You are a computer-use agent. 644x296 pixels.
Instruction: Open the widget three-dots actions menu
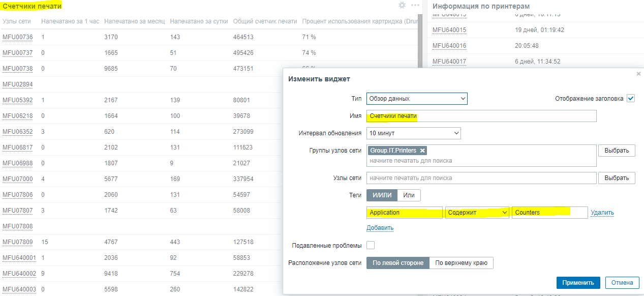pyautogui.click(x=415, y=5)
